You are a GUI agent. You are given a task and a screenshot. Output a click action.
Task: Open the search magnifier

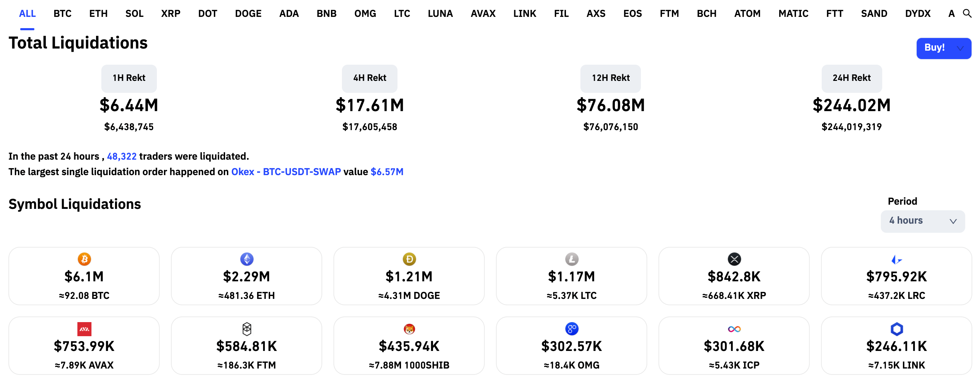[x=968, y=13]
